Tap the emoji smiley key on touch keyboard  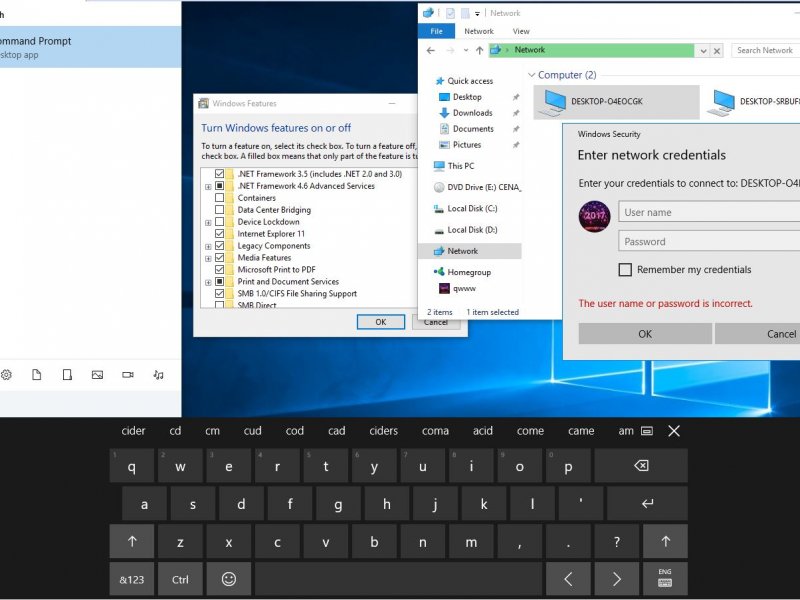tap(229, 579)
